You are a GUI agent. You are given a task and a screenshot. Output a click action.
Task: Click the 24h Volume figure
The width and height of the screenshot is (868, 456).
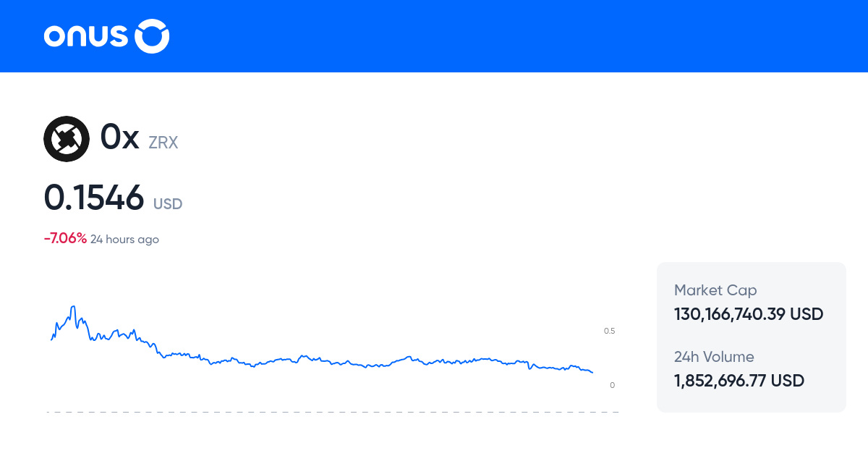coord(739,380)
